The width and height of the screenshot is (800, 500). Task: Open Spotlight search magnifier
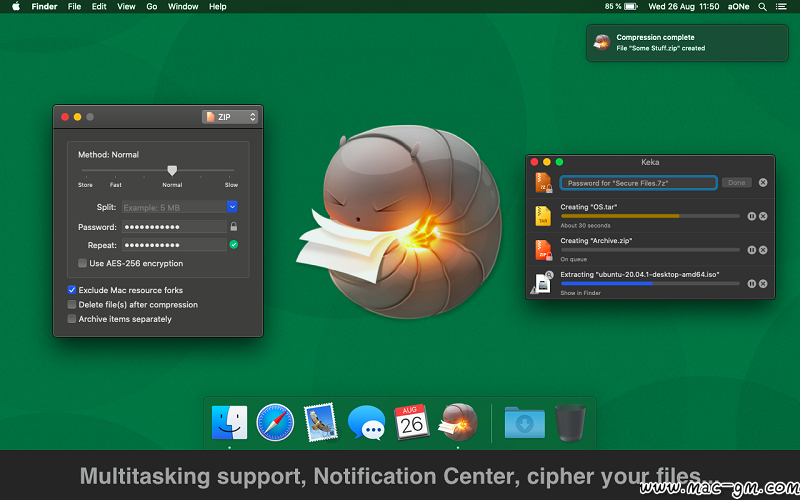click(762, 7)
